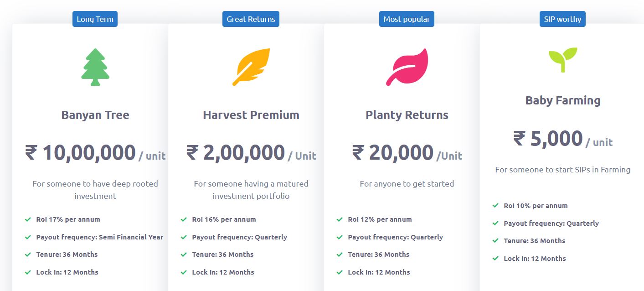Click the orange feather icon for Harvest Premium
644x291 pixels.
pos(251,67)
